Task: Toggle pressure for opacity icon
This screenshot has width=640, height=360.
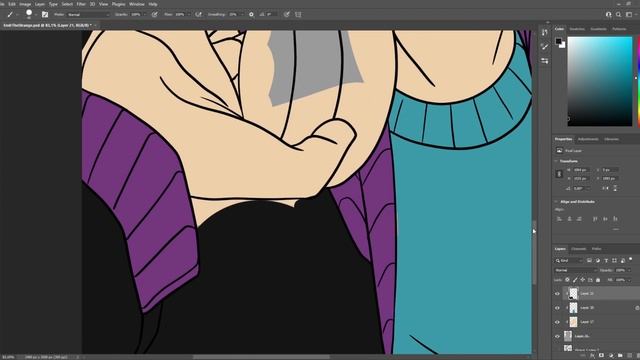Action: point(155,14)
